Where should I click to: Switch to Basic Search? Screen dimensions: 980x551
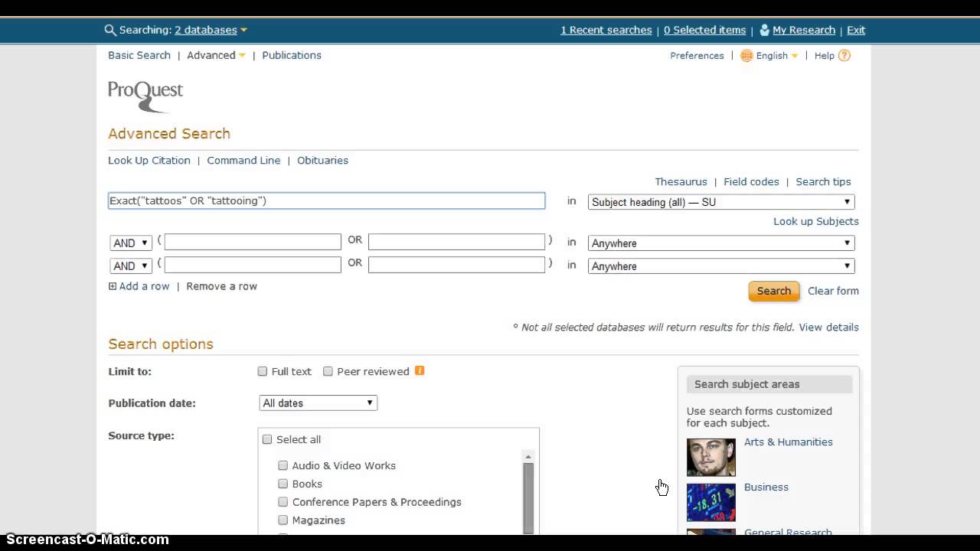coord(139,56)
